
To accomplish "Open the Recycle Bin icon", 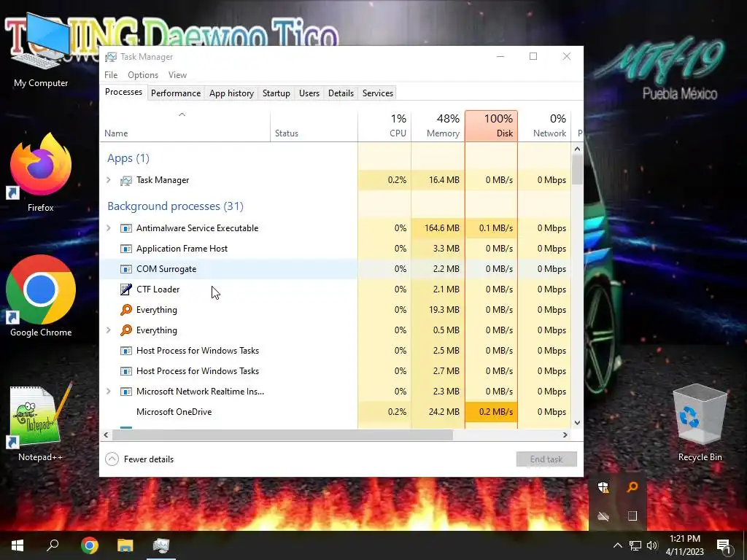I will point(700,423).
